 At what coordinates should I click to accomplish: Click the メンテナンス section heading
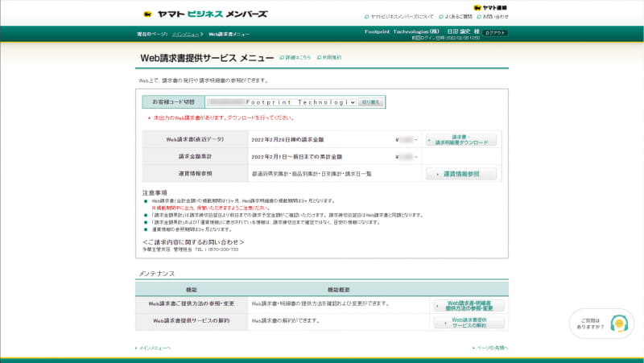pos(157,274)
